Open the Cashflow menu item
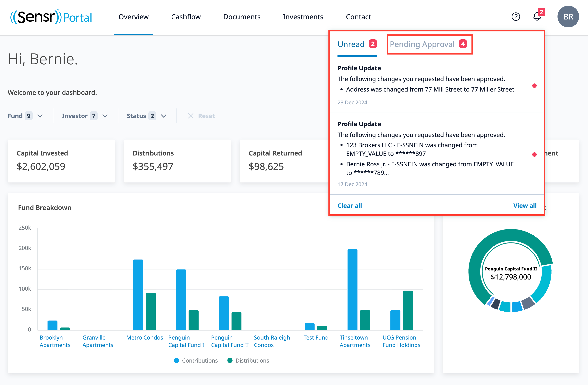This screenshot has height=385, width=588. (186, 17)
